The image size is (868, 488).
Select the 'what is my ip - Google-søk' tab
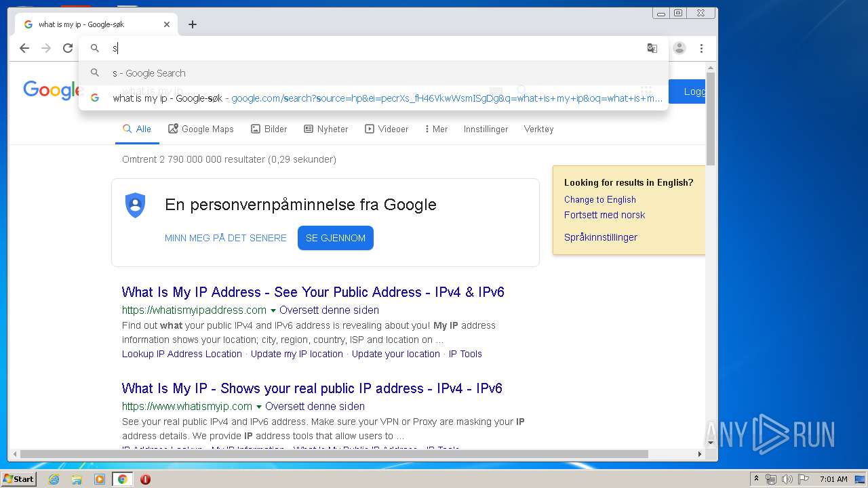click(96, 24)
